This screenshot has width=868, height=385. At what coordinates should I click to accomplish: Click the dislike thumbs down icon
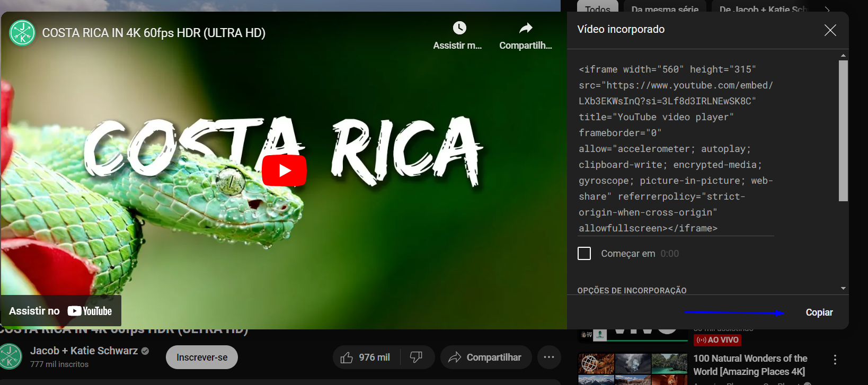click(x=417, y=357)
